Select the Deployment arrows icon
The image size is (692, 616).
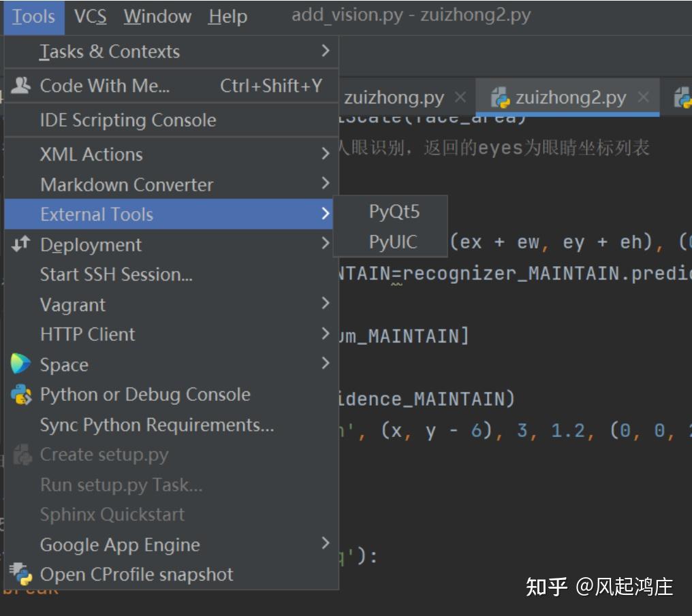click(22, 244)
